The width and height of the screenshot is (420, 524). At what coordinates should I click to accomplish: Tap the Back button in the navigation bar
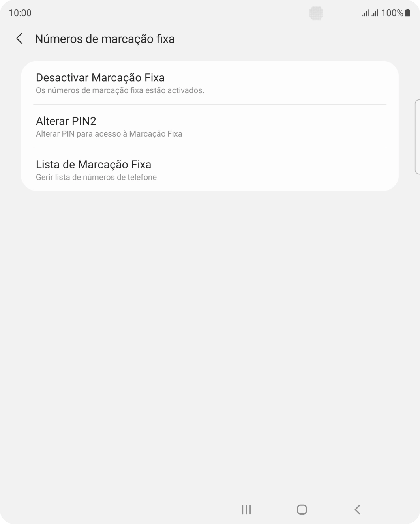(x=357, y=509)
